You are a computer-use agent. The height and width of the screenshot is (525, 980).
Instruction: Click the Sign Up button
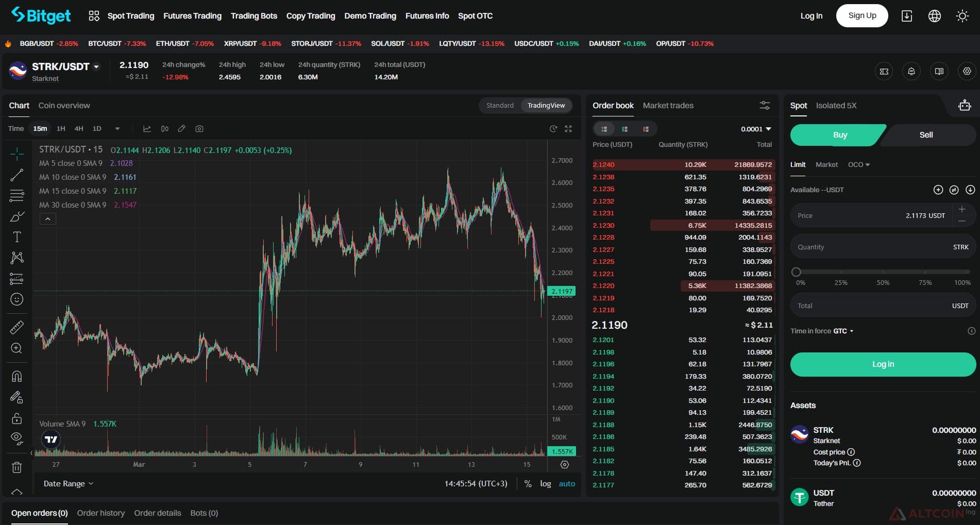(862, 15)
